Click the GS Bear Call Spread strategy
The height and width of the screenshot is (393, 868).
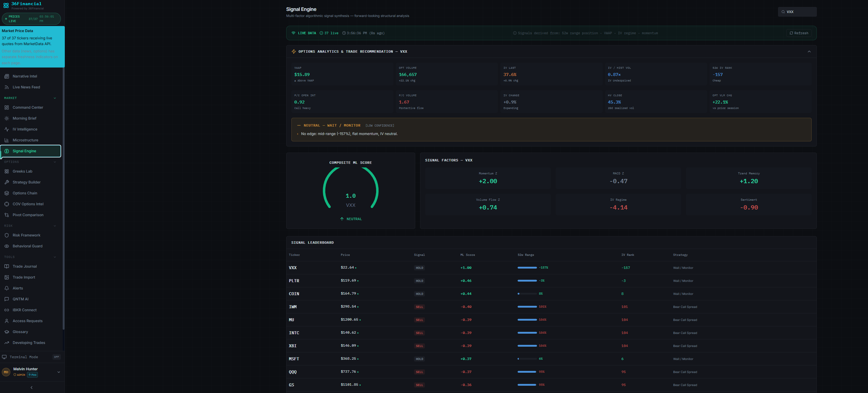[685, 385]
